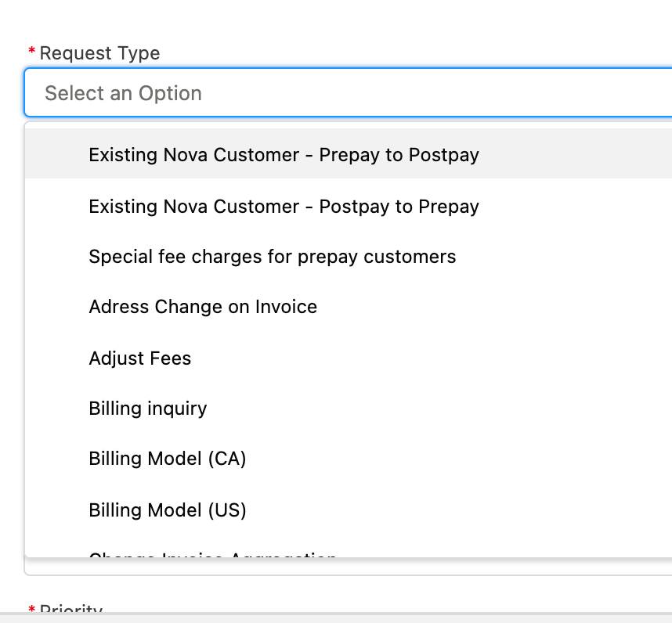
Task: Select Existing Nova Customer - Postpay to Prepay
Action: pos(348,206)
